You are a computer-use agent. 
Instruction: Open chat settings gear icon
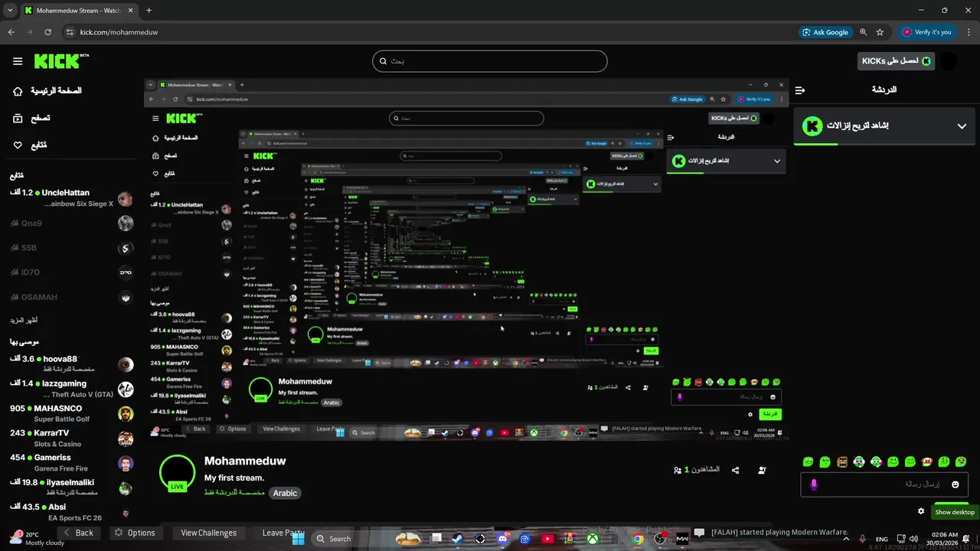point(921,511)
